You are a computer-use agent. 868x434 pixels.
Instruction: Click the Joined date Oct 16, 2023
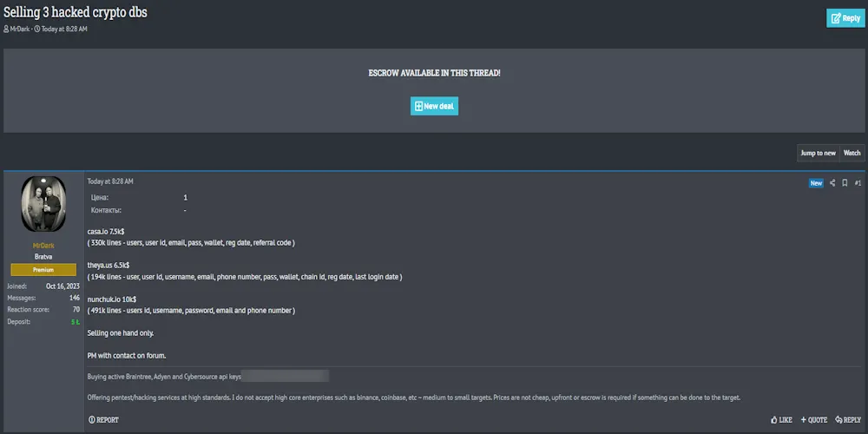(62, 286)
